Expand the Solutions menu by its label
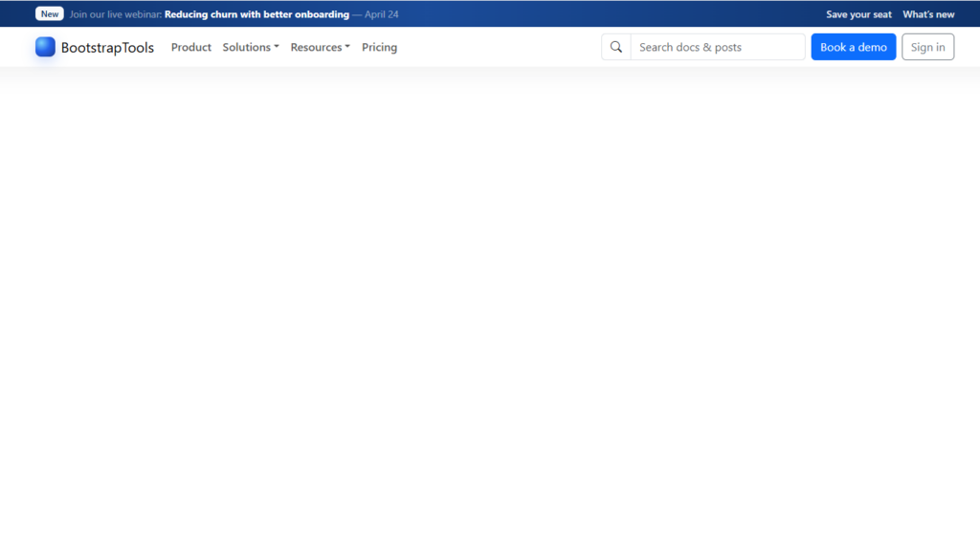The height and width of the screenshot is (553, 980). click(x=246, y=47)
